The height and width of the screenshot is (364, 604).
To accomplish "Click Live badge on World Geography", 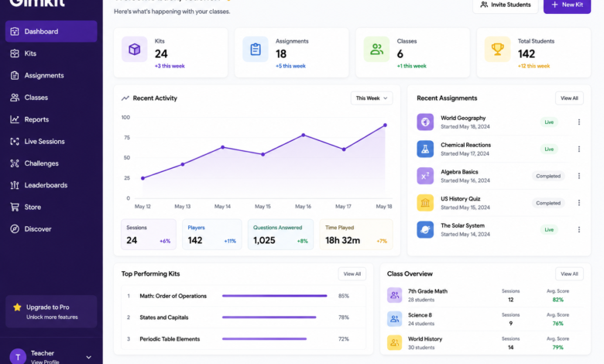I will tap(549, 122).
